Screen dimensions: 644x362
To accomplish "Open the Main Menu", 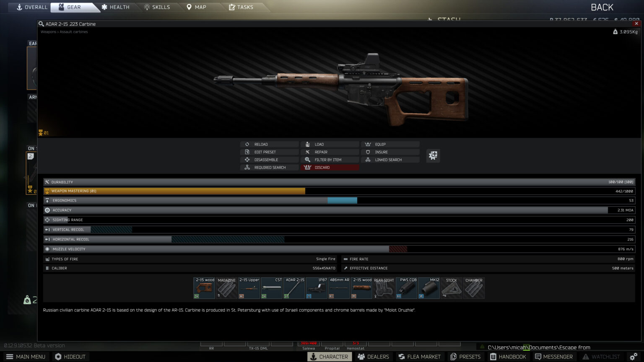I will pyautogui.click(x=26, y=357).
